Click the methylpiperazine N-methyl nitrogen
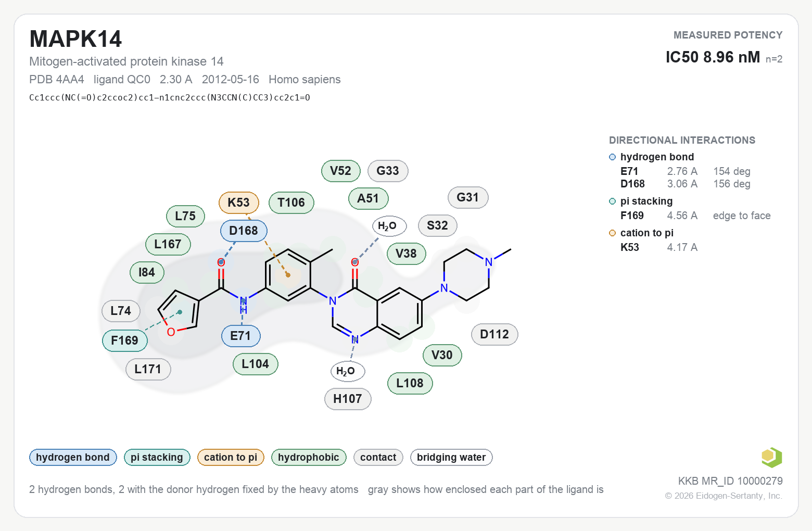 pos(489,262)
